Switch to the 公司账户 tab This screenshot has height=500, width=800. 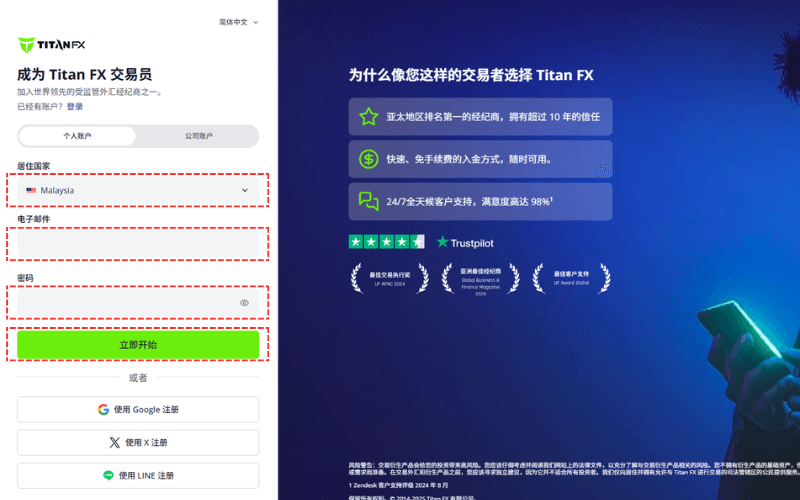pyautogui.click(x=198, y=136)
